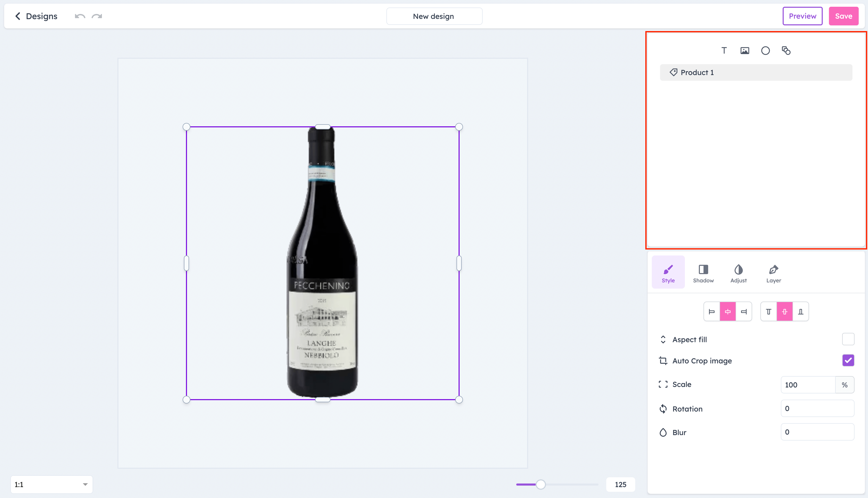Click the Scale label
Image resolution: width=868 pixels, height=498 pixels.
click(x=682, y=384)
